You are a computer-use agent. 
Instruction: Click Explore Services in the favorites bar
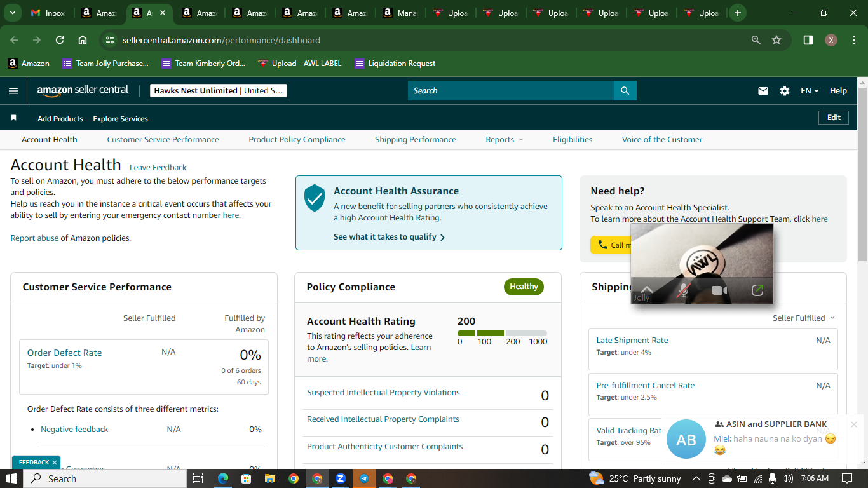pyautogui.click(x=120, y=119)
